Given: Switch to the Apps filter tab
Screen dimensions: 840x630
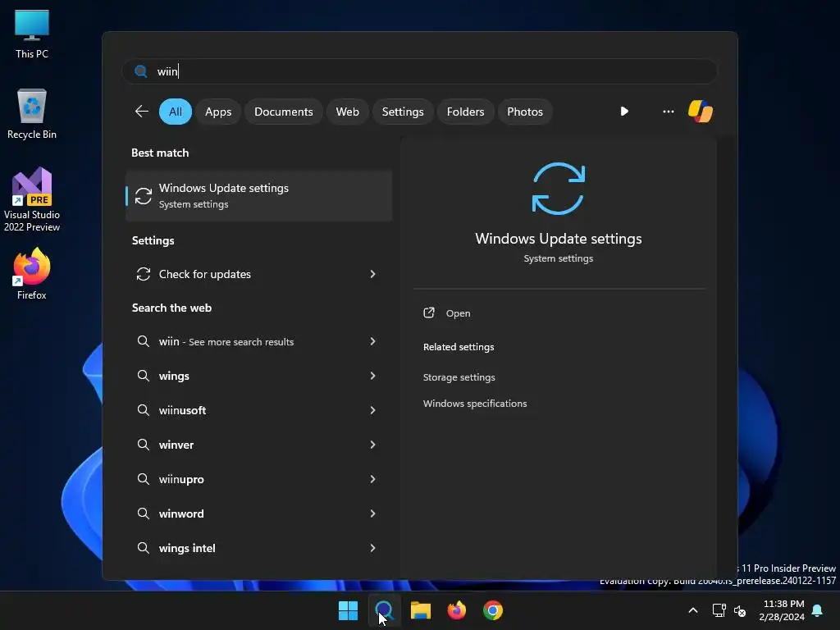Looking at the screenshot, I should coord(218,112).
